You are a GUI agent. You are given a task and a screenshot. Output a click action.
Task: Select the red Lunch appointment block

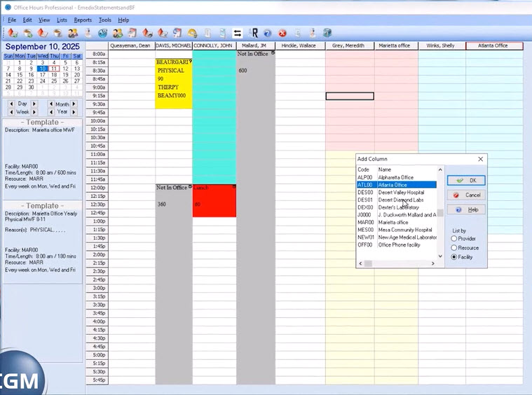214,201
